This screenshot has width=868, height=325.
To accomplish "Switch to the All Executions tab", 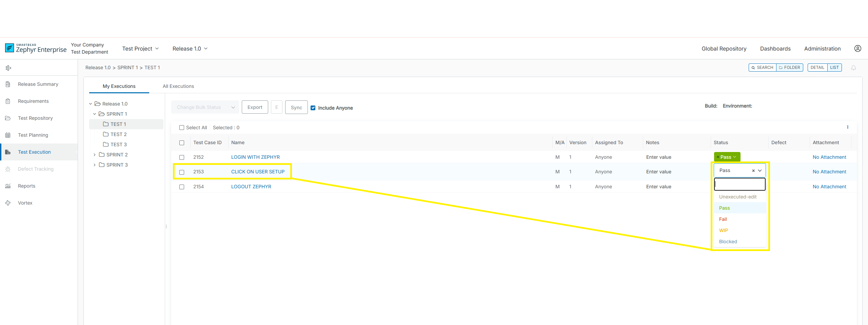I will pyautogui.click(x=178, y=86).
